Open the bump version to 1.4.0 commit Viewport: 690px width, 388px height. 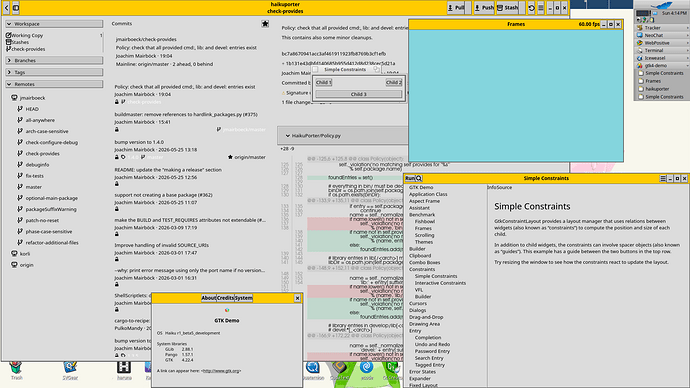coord(190,150)
